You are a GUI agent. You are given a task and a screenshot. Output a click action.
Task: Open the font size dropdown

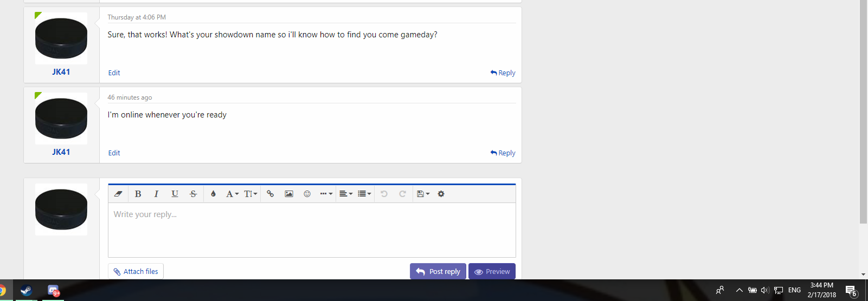coord(250,194)
